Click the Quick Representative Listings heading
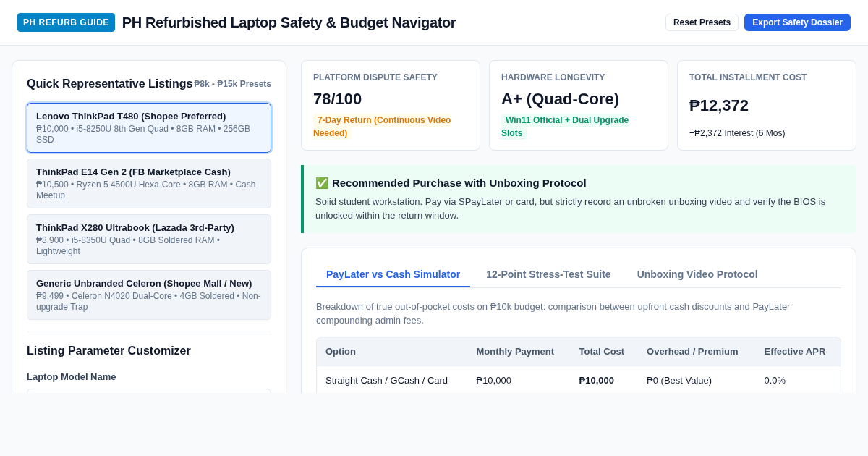The width and height of the screenshot is (868, 456). coord(109,84)
